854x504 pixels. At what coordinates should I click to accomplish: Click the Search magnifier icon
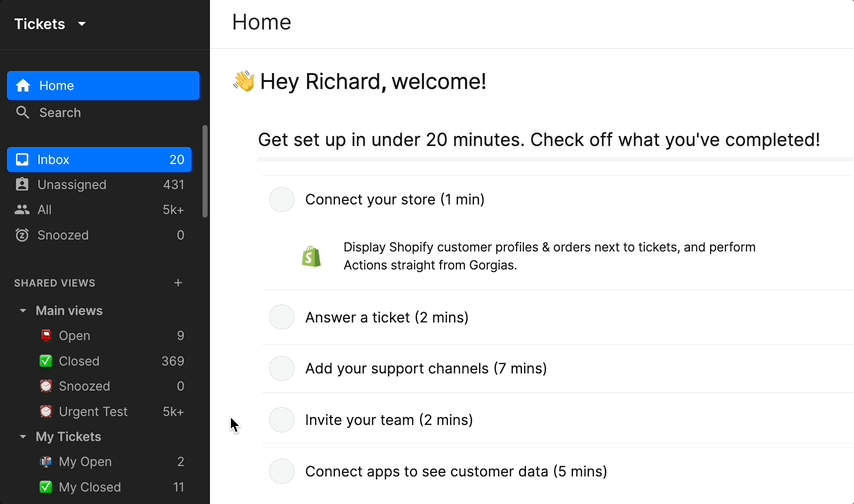point(22,112)
